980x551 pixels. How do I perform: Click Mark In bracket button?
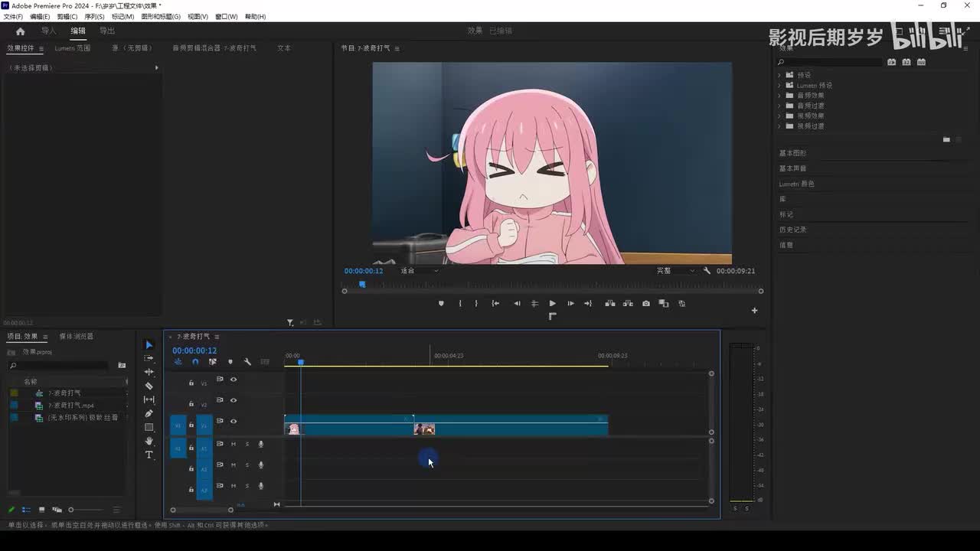click(460, 304)
